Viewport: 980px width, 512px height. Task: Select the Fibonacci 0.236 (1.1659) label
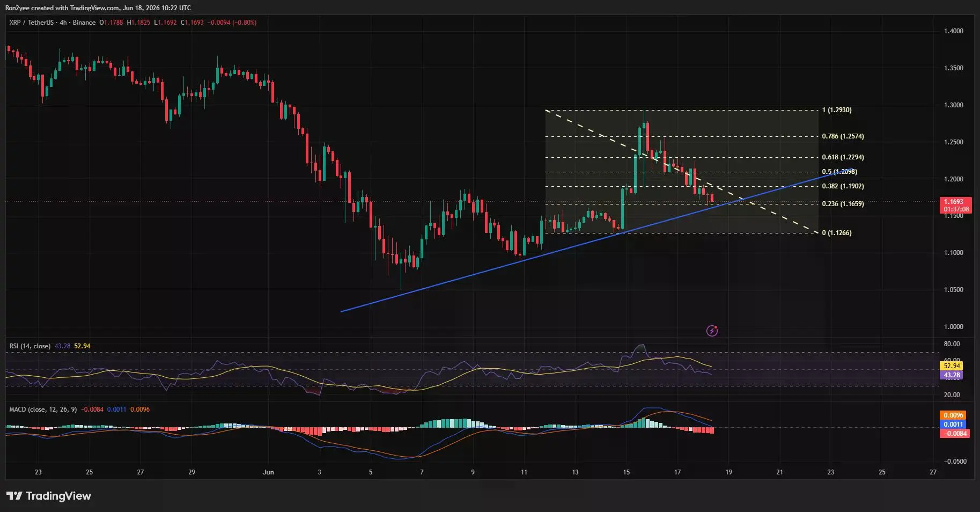tap(843, 204)
